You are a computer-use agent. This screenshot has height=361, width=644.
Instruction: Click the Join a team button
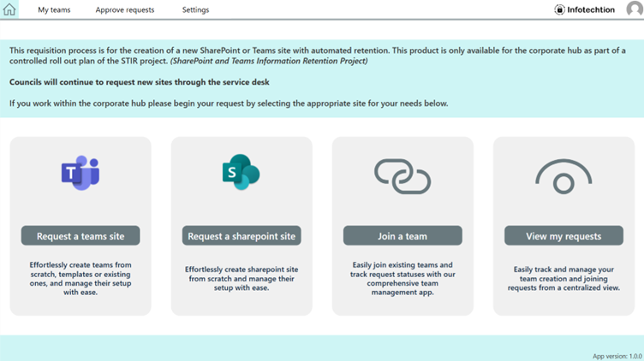[x=402, y=236]
